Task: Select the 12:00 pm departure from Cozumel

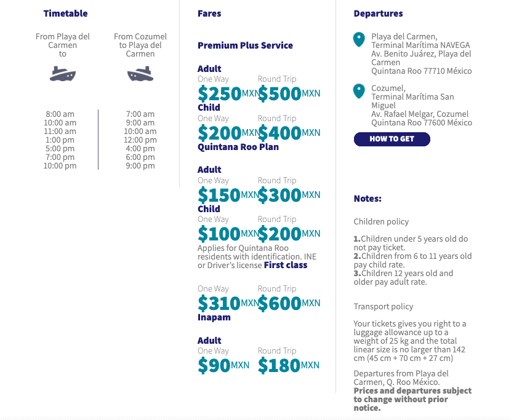Action: 140,140
